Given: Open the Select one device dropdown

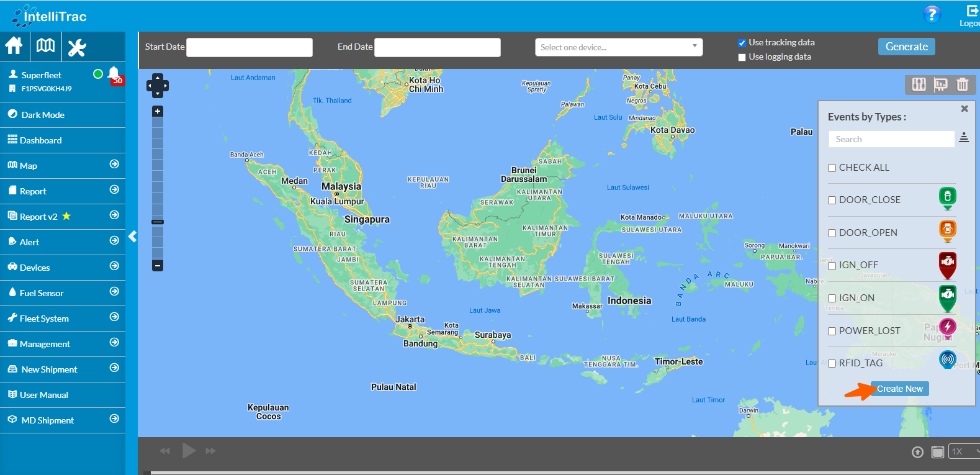Looking at the screenshot, I should coord(618,47).
